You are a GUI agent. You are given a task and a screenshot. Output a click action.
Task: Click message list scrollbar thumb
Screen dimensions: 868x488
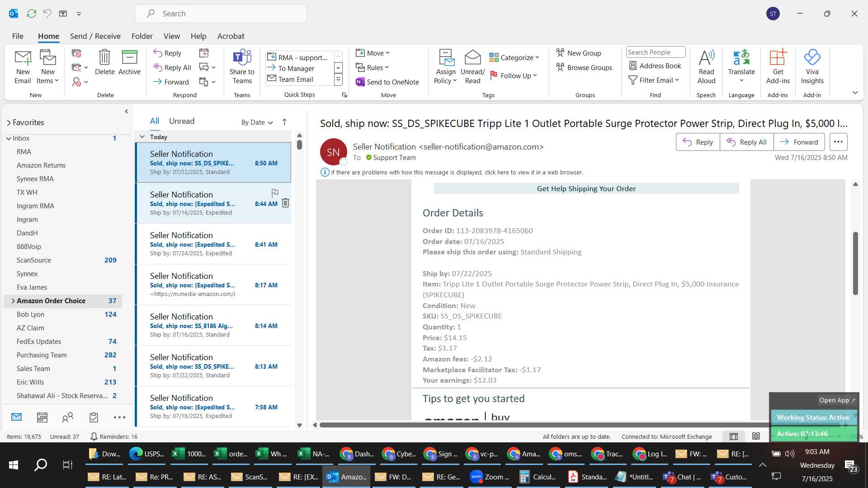pos(299,145)
